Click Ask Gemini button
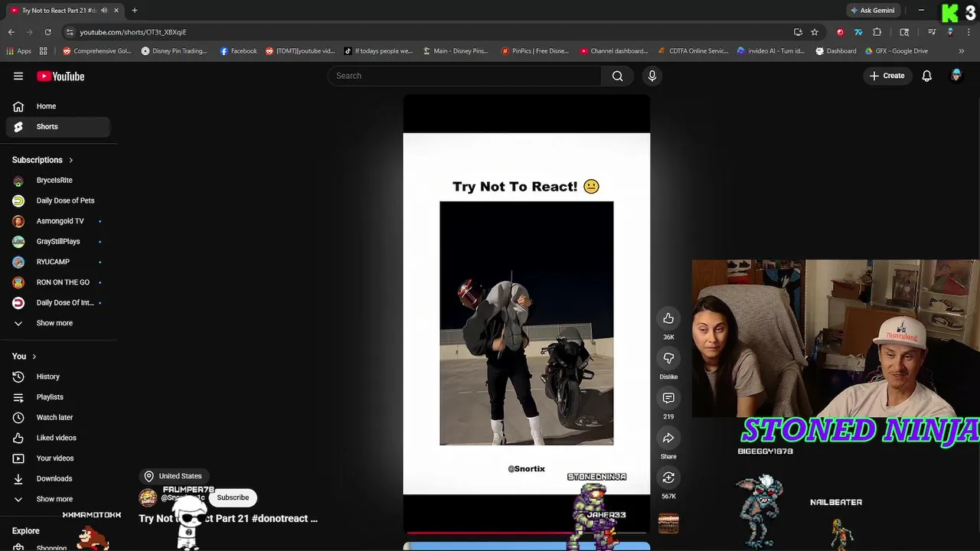Image resolution: width=980 pixels, height=551 pixels. tap(872, 11)
